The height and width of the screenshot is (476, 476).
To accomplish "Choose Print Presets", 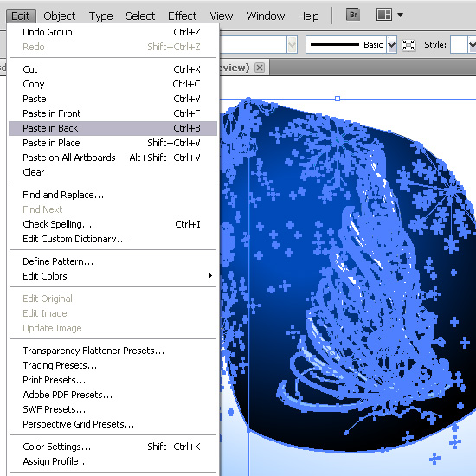I will tap(113, 380).
